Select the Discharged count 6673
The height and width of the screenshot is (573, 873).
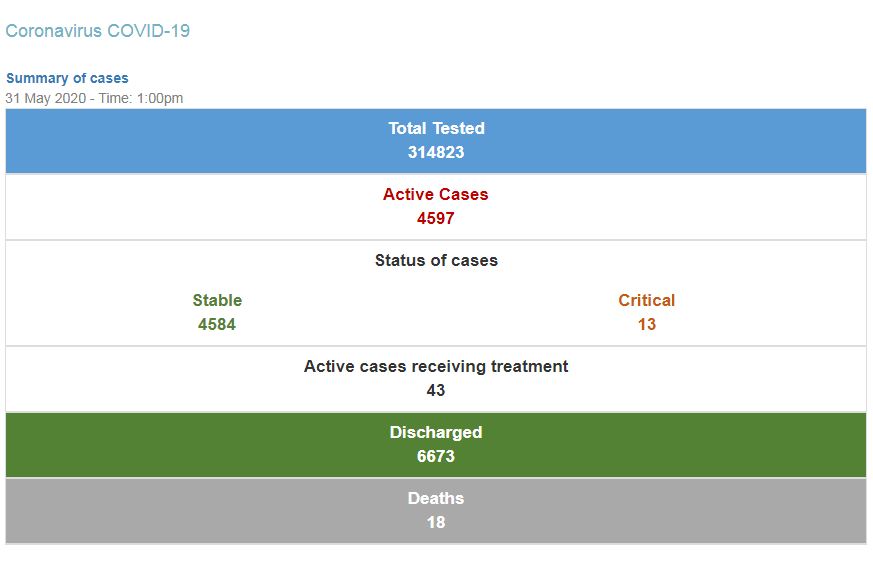point(436,456)
